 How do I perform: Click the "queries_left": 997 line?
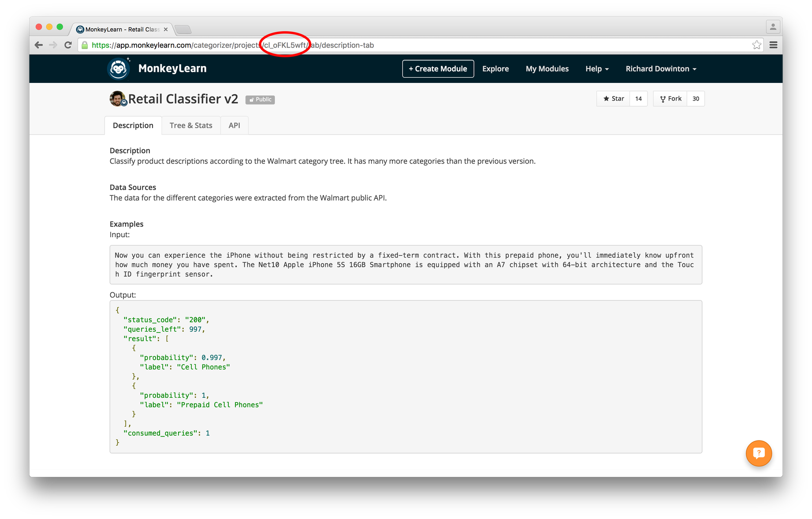click(164, 329)
